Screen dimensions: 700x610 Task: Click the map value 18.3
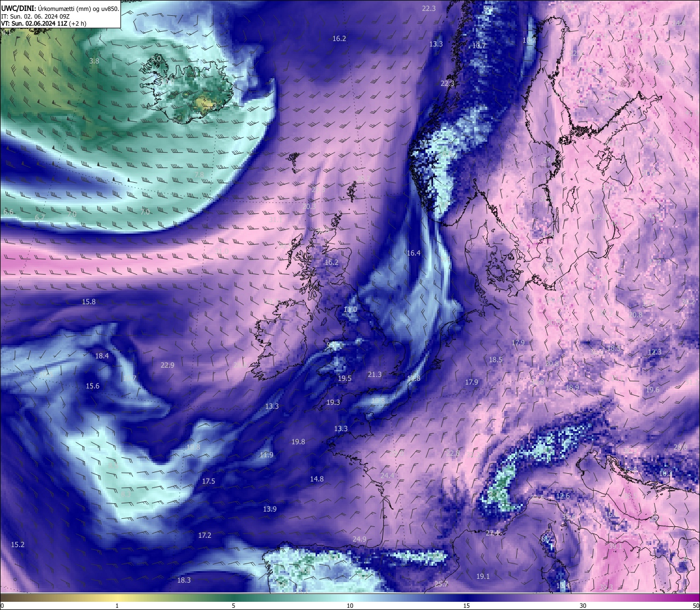click(184, 580)
